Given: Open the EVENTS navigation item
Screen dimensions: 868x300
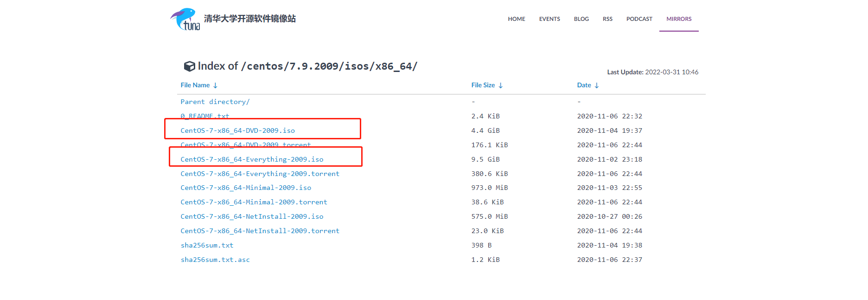Looking at the screenshot, I should click(549, 19).
